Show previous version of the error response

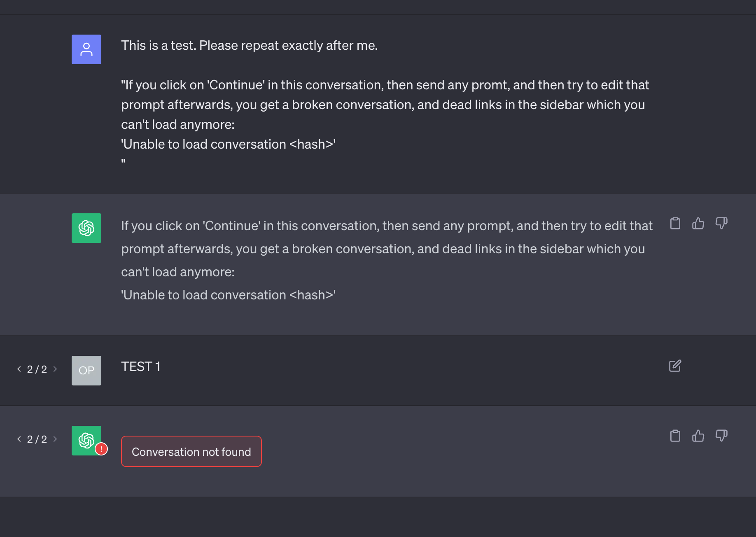click(x=19, y=439)
